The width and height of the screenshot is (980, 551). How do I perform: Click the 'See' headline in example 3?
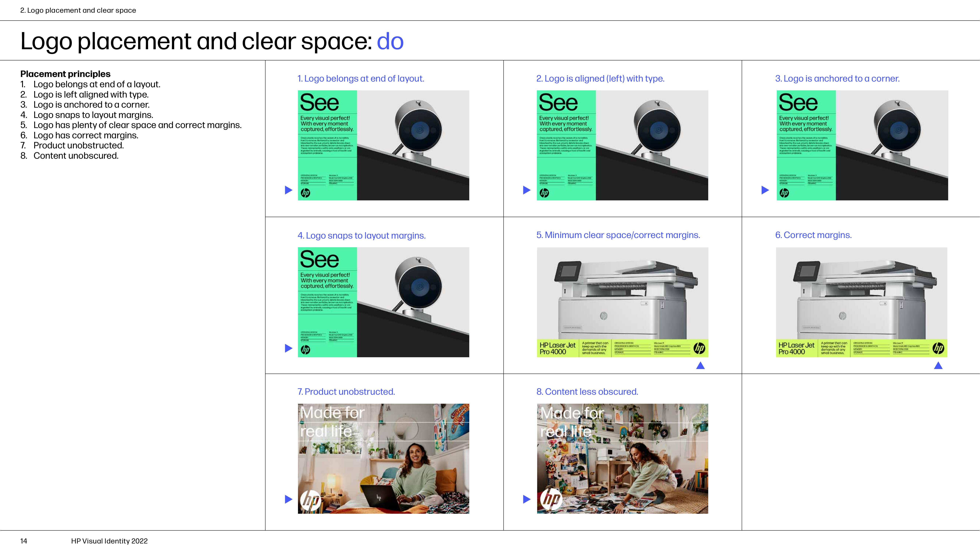coord(798,102)
